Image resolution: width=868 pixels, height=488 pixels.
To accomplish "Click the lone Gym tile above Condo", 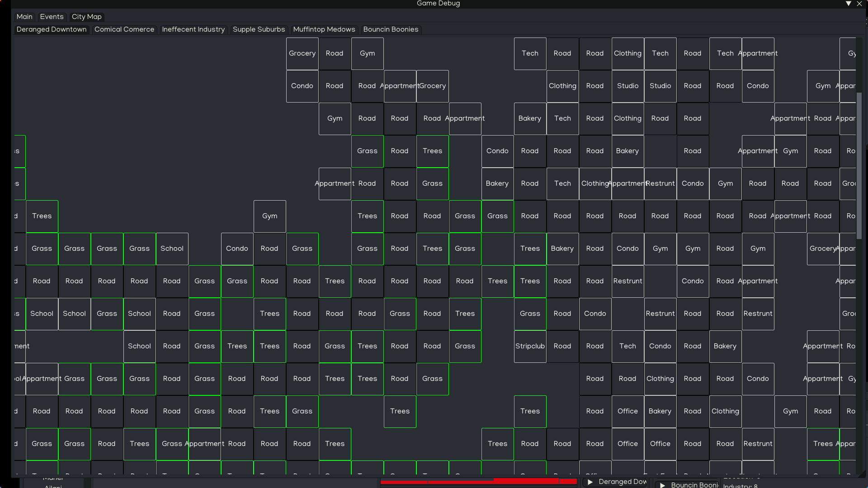I will click(x=269, y=216).
